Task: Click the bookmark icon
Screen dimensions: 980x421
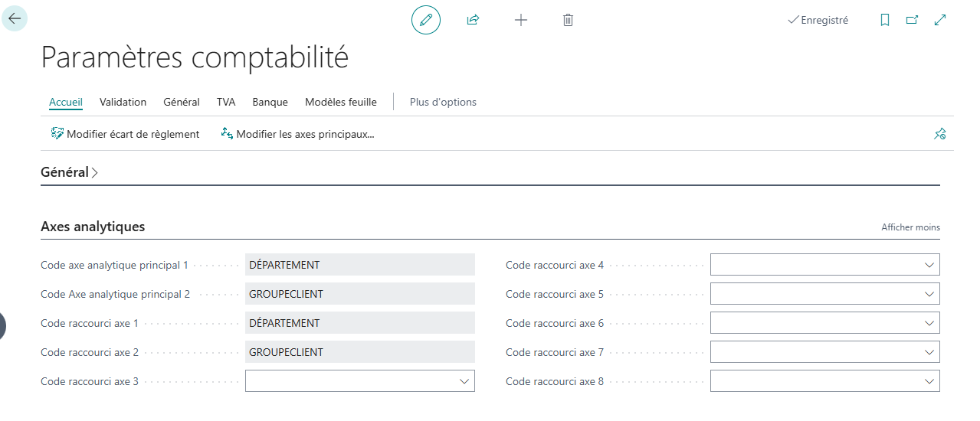Action: (x=885, y=21)
